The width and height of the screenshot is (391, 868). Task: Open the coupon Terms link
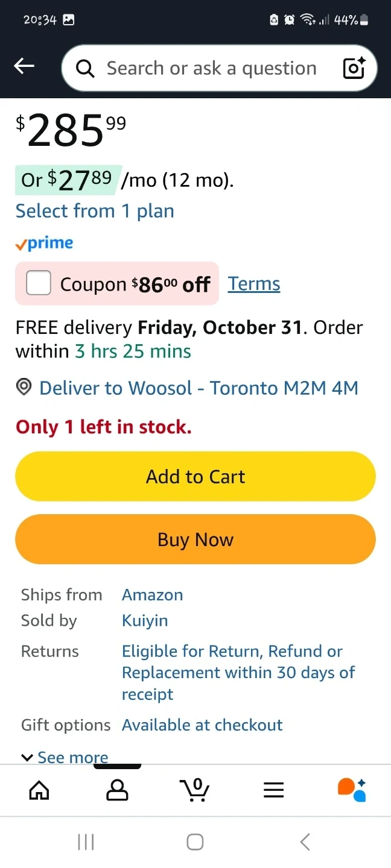pyautogui.click(x=253, y=284)
